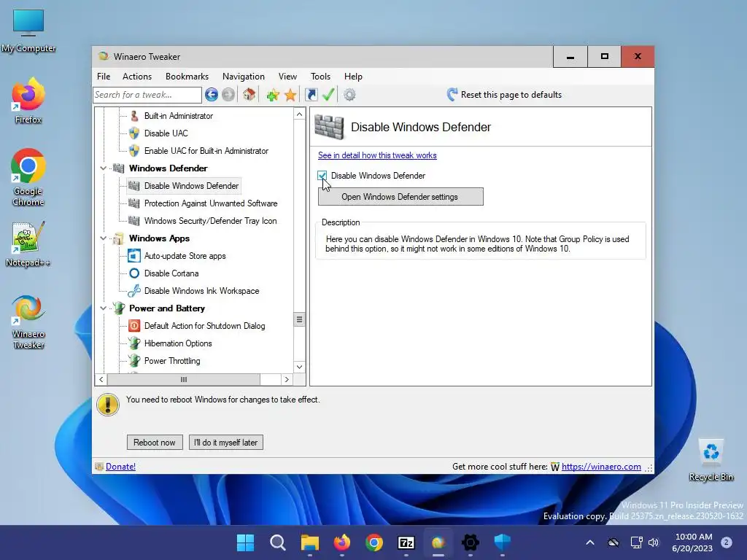Viewport: 747px width, 560px height.
Task: Open settings gear icon in toolbar
Action: 349,95
